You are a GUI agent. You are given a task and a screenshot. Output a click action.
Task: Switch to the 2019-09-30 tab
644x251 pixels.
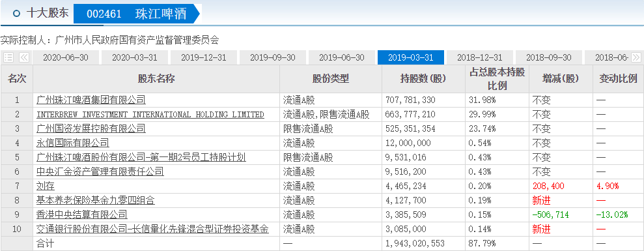point(273,57)
